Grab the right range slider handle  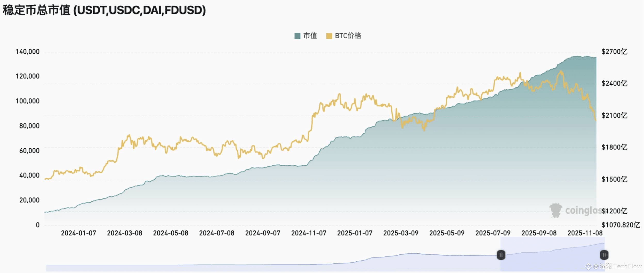604,255
